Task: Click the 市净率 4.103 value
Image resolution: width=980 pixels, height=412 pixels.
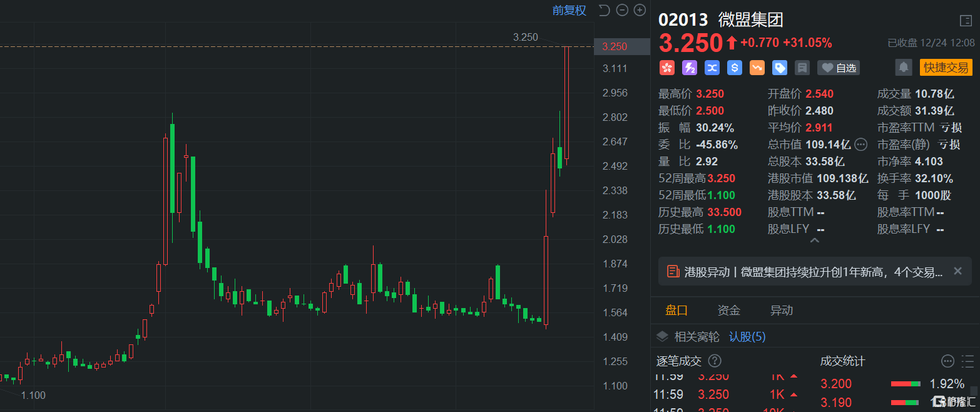Action: 929,162
